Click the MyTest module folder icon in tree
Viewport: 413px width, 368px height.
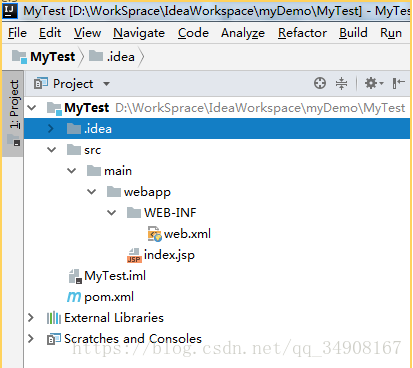pyautogui.click(x=54, y=108)
